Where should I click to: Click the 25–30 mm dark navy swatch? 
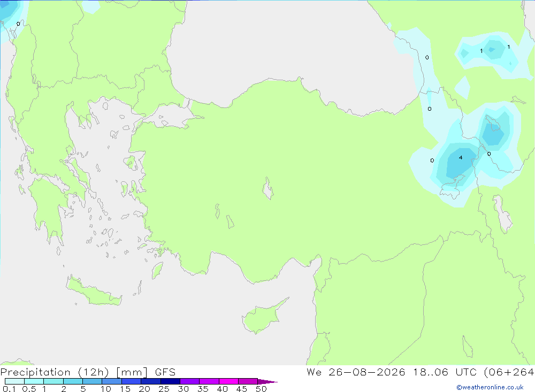tap(170, 381)
